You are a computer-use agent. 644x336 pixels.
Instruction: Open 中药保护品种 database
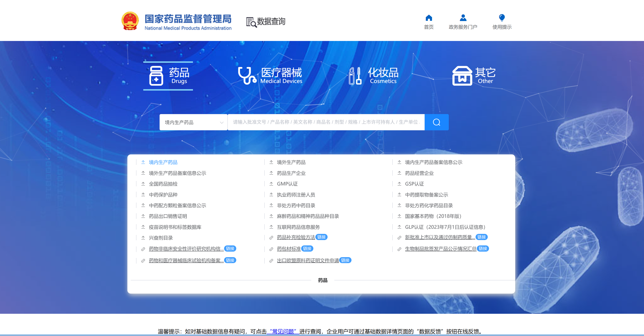pos(163,195)
